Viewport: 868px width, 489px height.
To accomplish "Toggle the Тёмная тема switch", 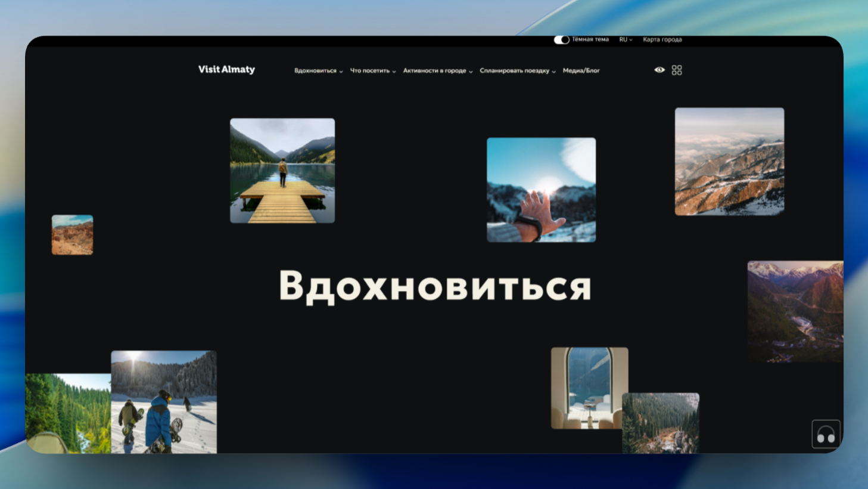I will (561, 40).
